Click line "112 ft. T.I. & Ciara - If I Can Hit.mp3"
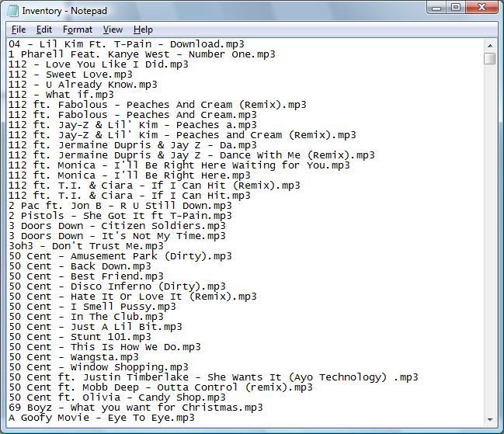This screenshot has width=504, height=434. (x=130, y=196)
